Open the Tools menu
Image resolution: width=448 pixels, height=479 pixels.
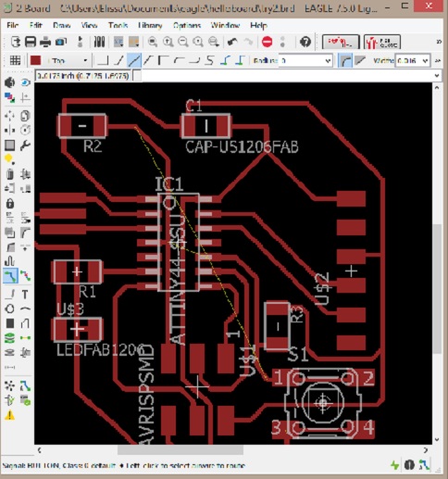point(118,25)
